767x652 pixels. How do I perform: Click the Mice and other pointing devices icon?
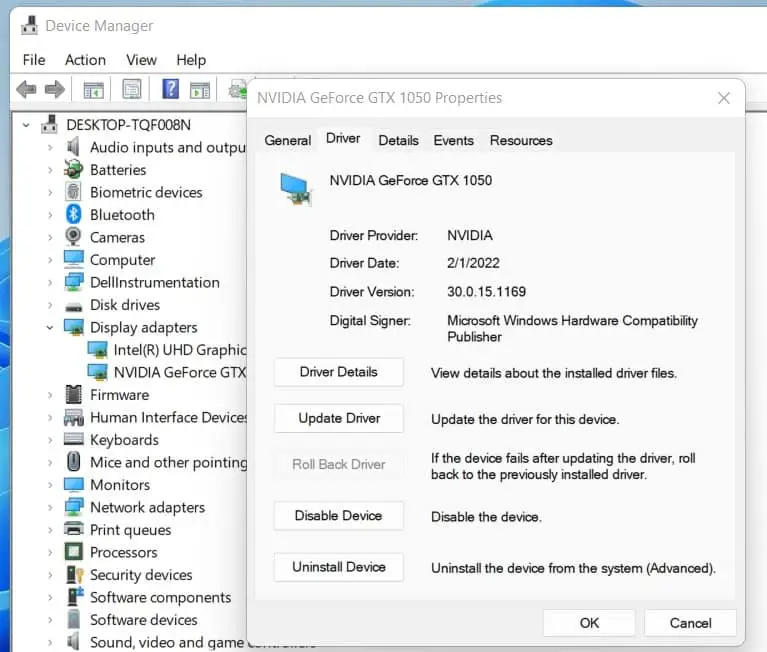tap(73, 462)
